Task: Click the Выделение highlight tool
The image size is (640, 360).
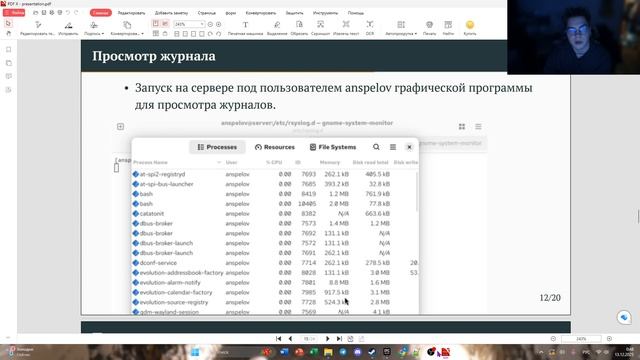Action: point(277,28)
